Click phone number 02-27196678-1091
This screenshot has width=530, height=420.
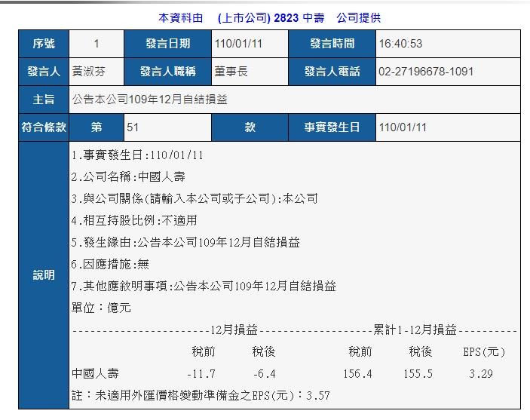pos(426,72)
